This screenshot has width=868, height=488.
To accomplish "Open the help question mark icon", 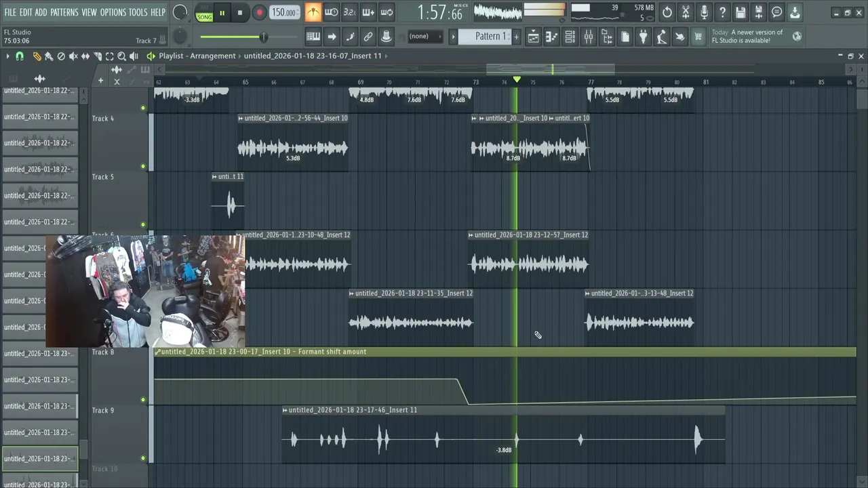I will [722, 12].
